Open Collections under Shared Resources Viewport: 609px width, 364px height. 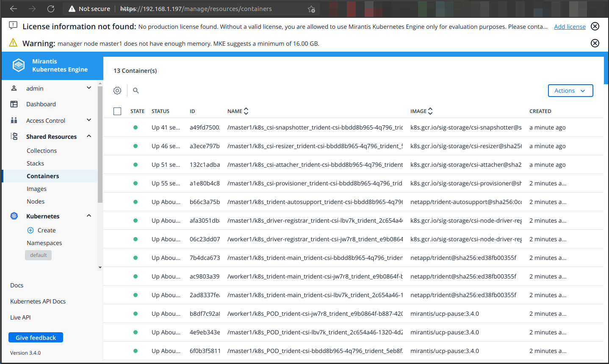(x=42, y=151)
